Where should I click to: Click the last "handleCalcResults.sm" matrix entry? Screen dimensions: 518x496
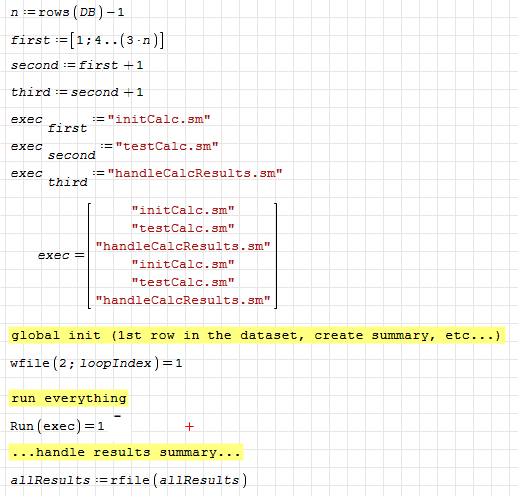pyautogui.click(x=183, y=300)
